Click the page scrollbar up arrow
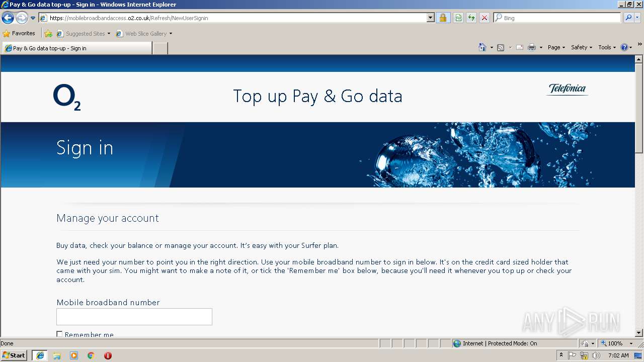This screenshot has height=362, width=644. tap(639, 59)
